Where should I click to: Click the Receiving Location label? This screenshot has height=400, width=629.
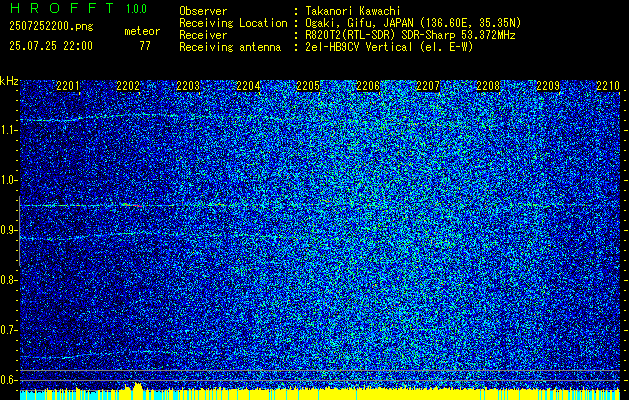pyautogui.click(x=233, y=23)
